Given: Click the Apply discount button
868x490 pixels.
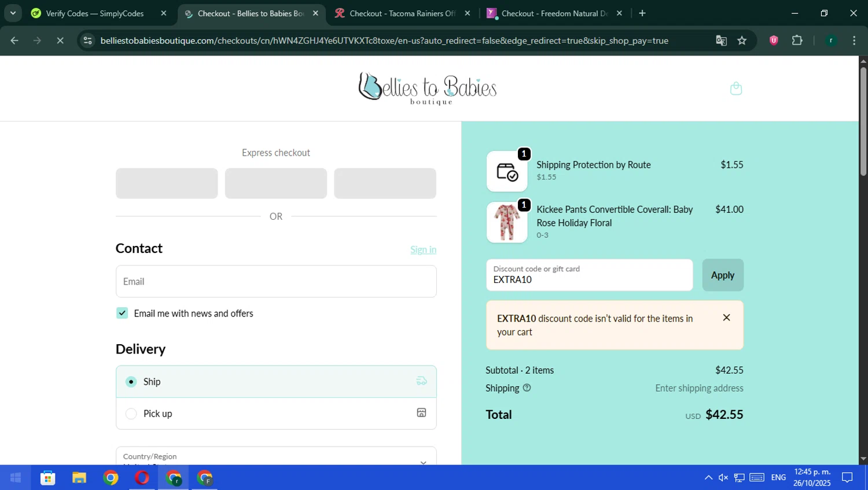Looking at the screenshot, I should (x=723, y=275).
